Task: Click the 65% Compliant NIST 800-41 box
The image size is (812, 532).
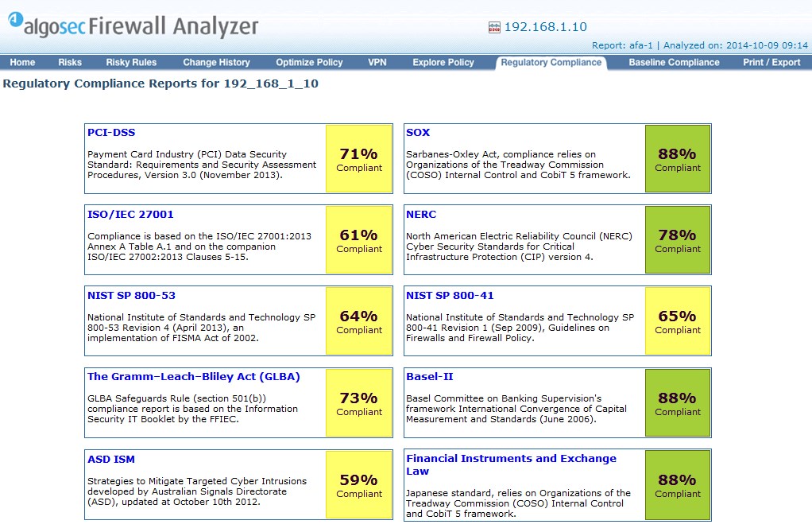Action: (678, 321)
